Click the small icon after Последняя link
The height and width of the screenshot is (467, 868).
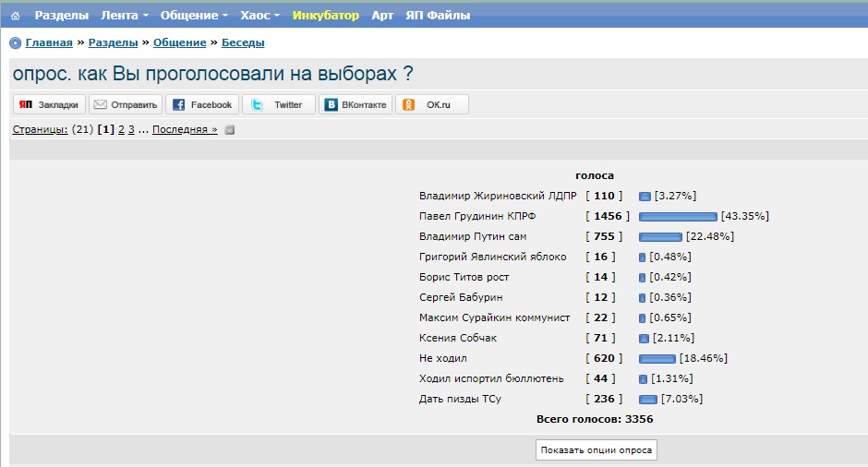pos(230,130)
